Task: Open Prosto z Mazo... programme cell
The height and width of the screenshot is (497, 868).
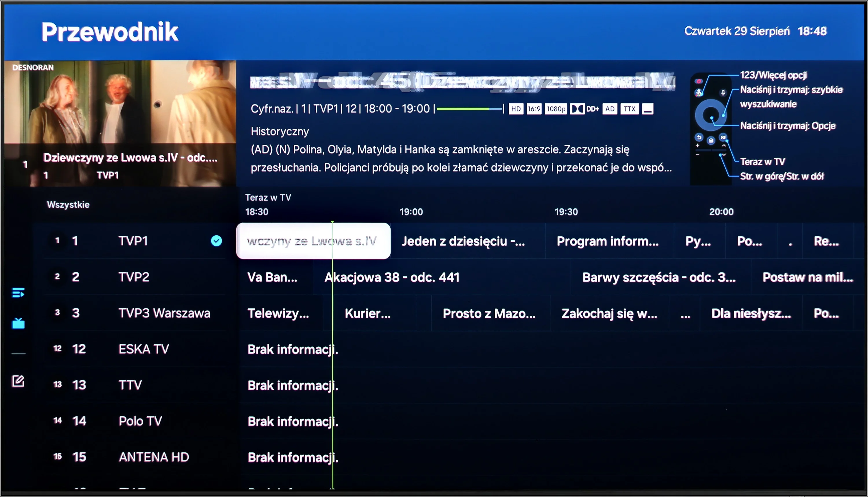Action: pyautogui.click(x=490, y=313)
